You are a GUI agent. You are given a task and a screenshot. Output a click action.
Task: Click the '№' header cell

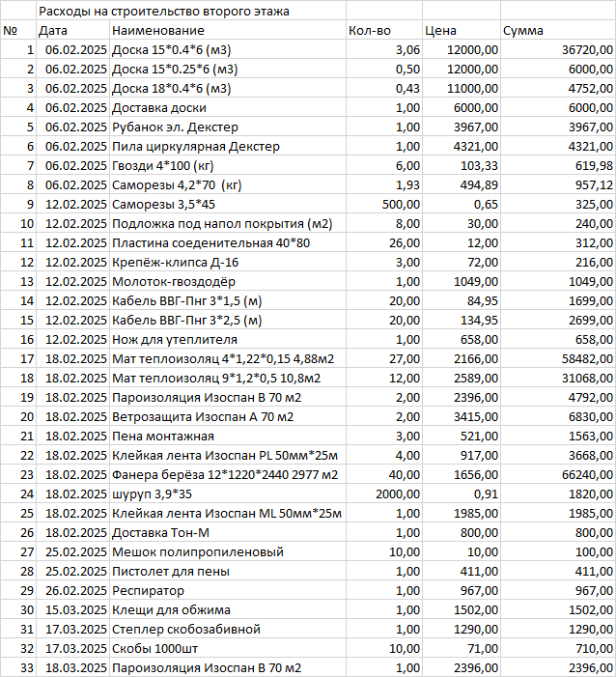[x=12, y=30]
